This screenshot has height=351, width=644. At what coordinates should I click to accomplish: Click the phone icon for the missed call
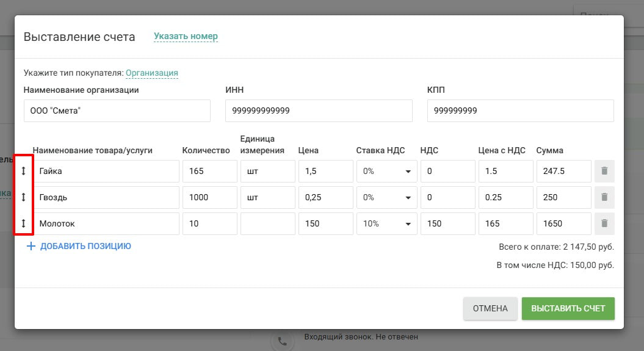pyautogui.click(x=283, y=341)
